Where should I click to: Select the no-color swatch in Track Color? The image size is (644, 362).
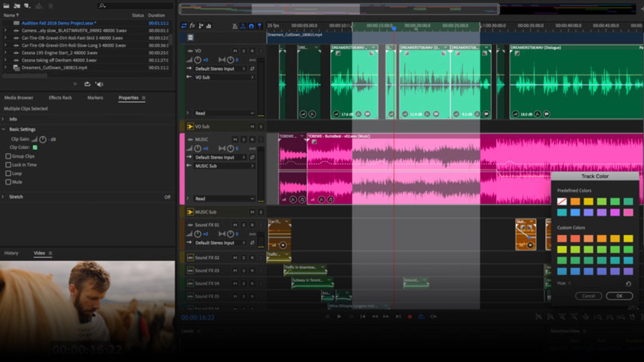562,202
